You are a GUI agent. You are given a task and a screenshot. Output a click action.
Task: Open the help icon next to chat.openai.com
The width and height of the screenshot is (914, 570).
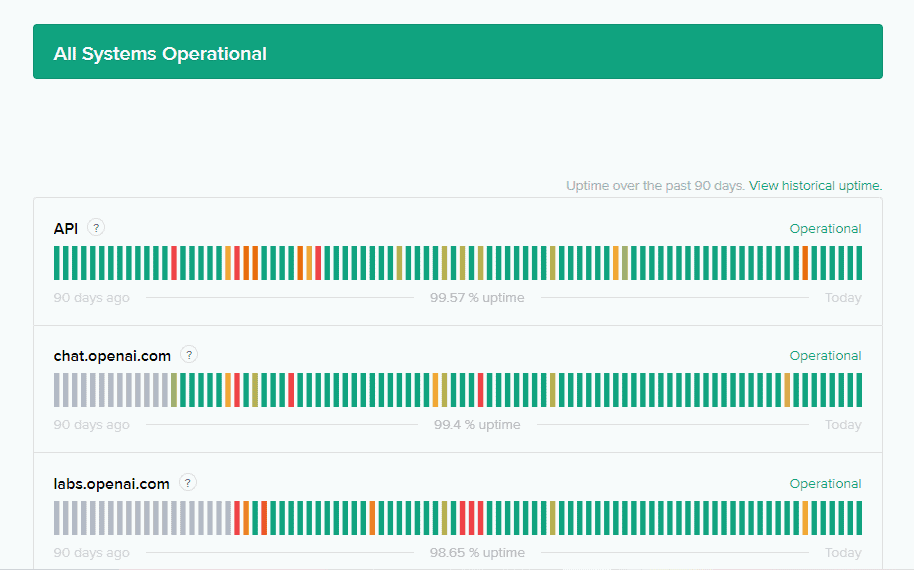[x=189, y=354]
